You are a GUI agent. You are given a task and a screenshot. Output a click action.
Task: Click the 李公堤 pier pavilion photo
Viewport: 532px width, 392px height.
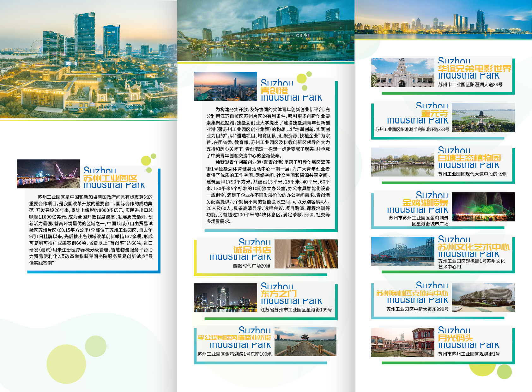tap(305, 342)
